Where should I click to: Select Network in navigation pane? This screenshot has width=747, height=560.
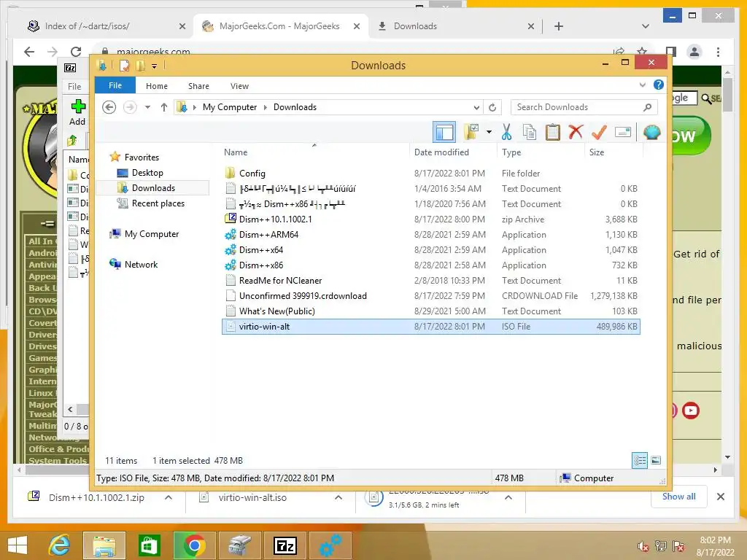pyautogui.click(x=141, y=264)
